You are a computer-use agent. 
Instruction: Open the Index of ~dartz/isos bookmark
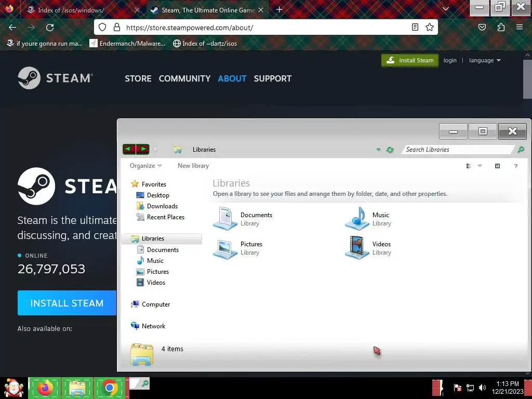coord(205,44)
